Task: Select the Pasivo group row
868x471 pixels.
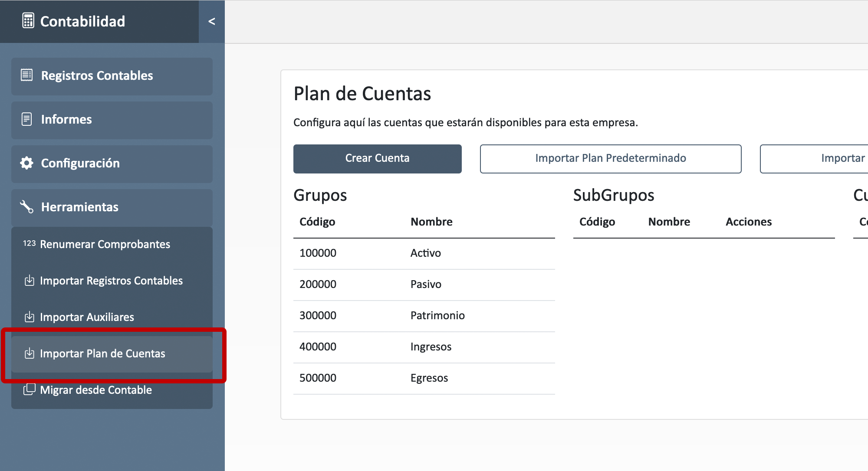Action: (x=424, y=285)
